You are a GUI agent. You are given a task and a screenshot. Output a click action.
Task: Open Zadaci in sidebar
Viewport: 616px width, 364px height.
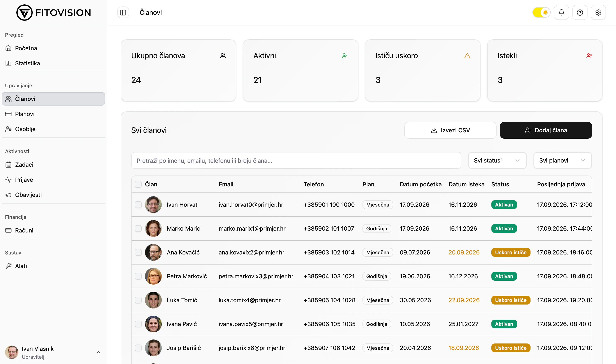click(x=53, y=165)
